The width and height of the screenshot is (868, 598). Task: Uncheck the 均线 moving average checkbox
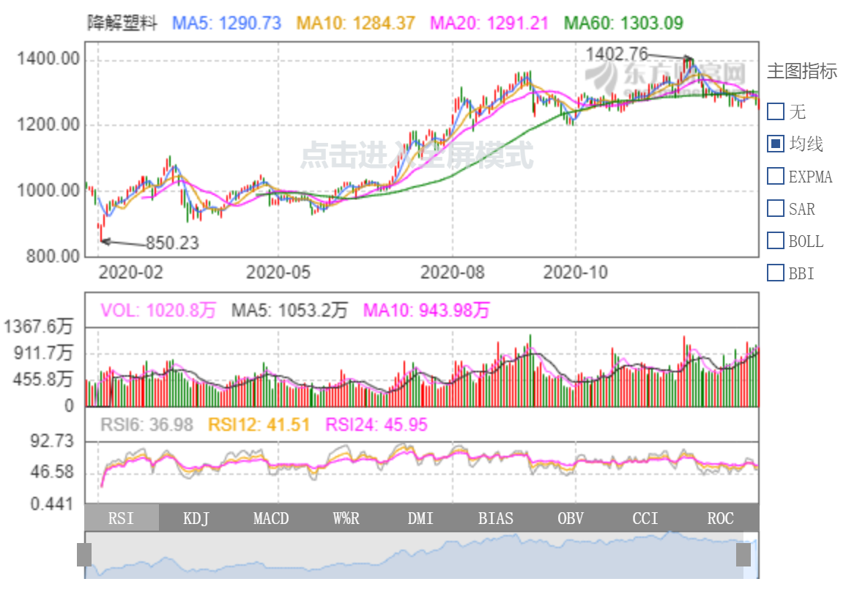pos(776,144)
